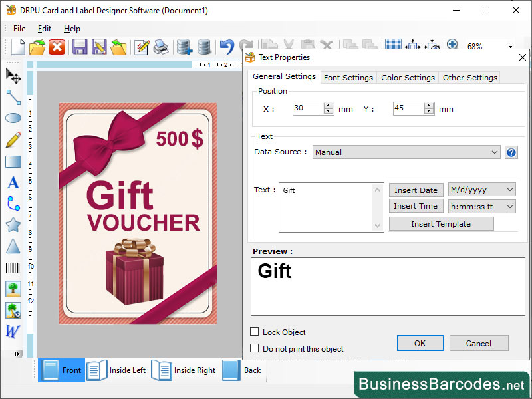Pick the Star shape tool

point(13,225)
